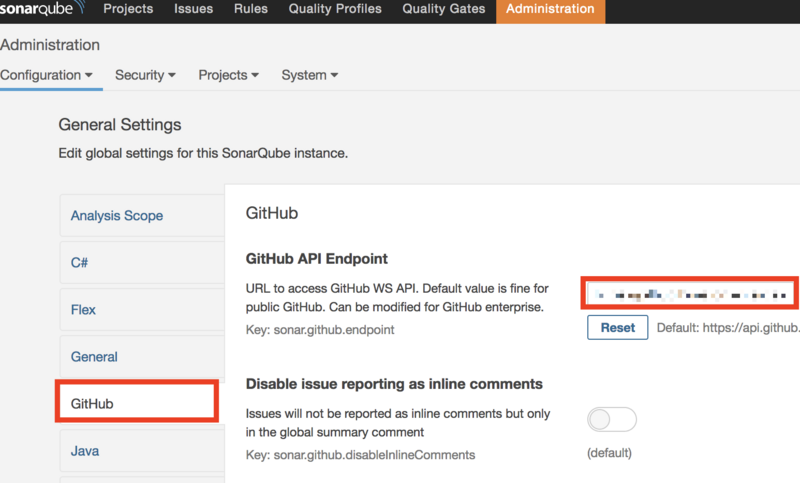
Task: Open Quality Gates
Action: tap(443, 9)
